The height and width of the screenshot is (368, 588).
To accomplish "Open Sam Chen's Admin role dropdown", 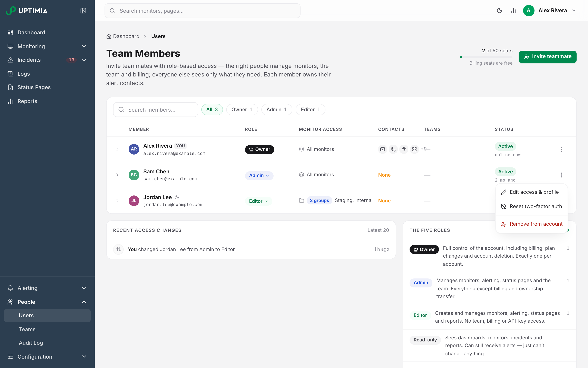I will [259, 175].
